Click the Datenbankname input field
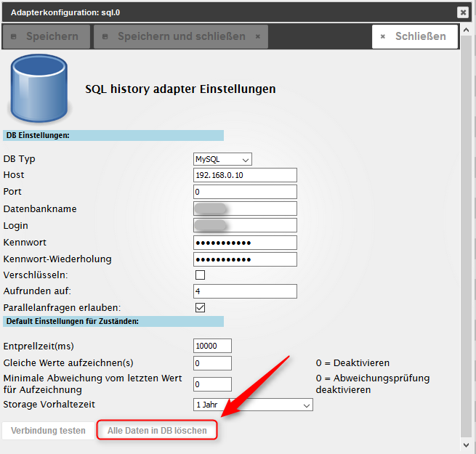The width and height of the screenshot is (476, 454). pos(245,208)
